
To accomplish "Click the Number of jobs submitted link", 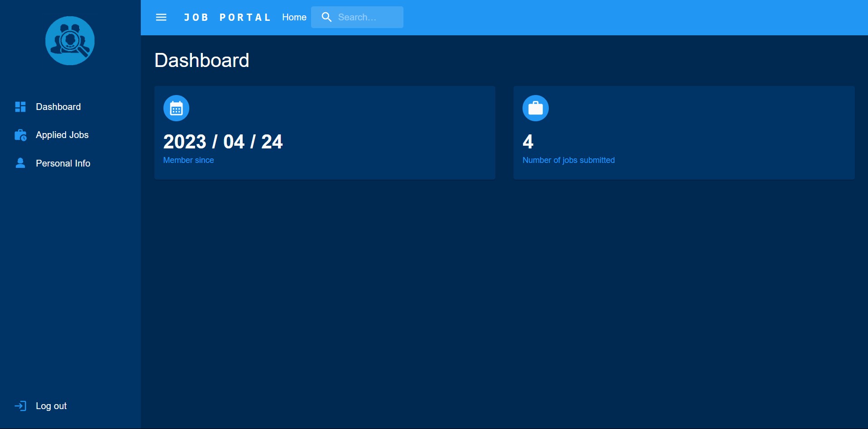I will point(568,160).
